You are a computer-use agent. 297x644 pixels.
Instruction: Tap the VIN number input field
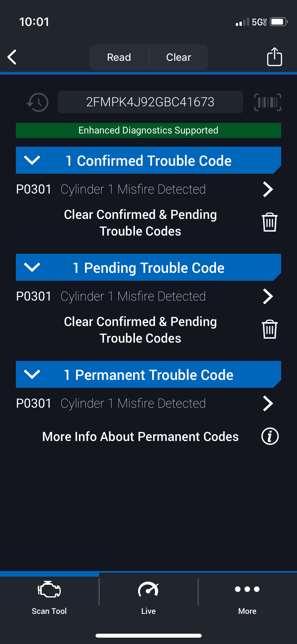pos(150,102)
